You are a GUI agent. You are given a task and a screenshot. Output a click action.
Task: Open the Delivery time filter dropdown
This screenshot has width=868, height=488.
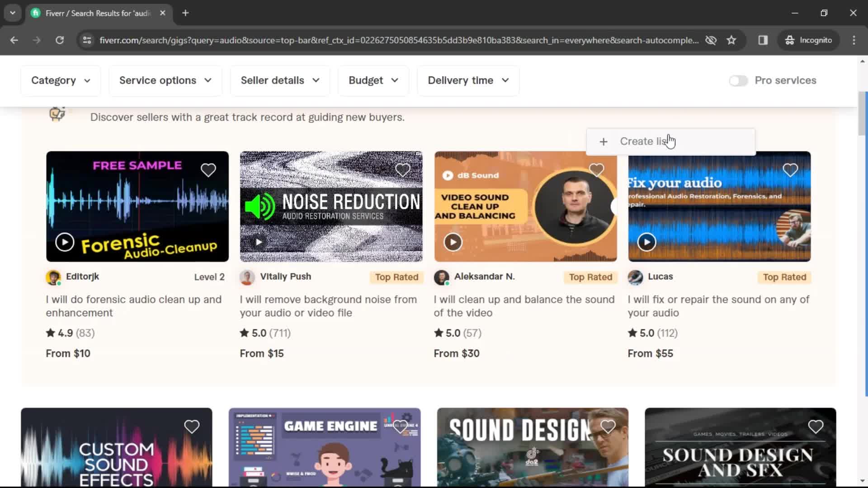pos(468,80)
